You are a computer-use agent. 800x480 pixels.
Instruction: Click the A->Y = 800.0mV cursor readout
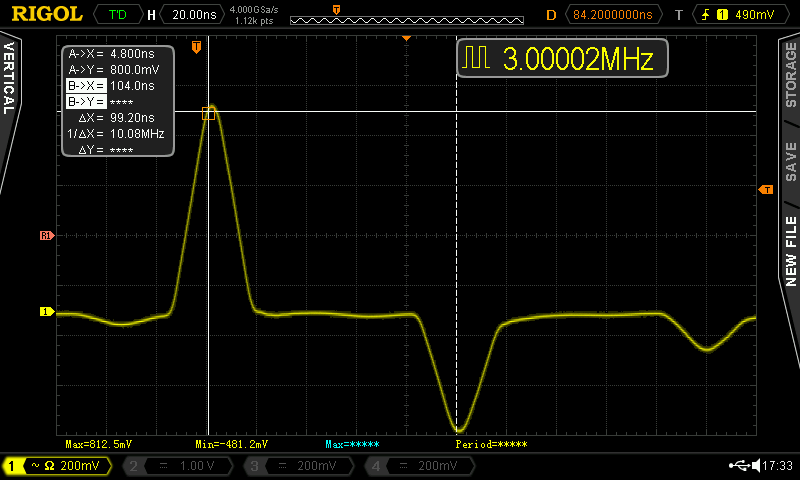click(x=114, y=69)
